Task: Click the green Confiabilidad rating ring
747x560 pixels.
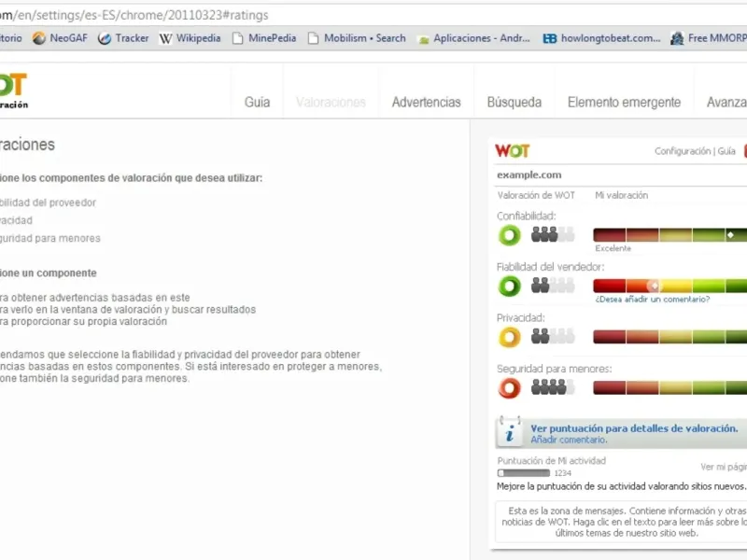Action: (509, 235)
